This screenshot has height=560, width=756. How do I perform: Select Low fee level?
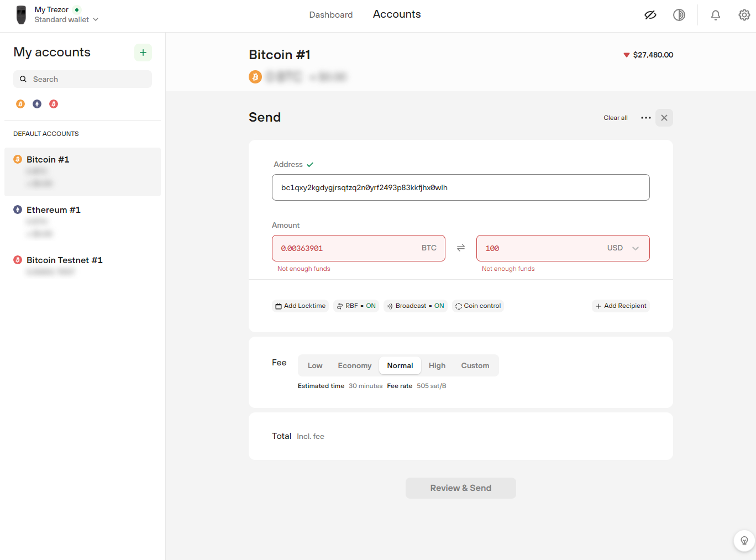[x=315, y=365]
